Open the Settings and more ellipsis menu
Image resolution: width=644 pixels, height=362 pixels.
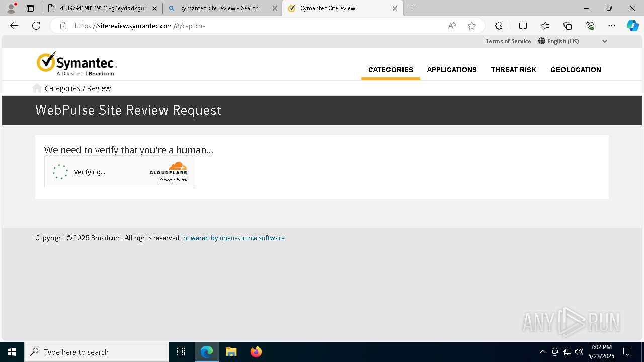(x=612, y=26)
